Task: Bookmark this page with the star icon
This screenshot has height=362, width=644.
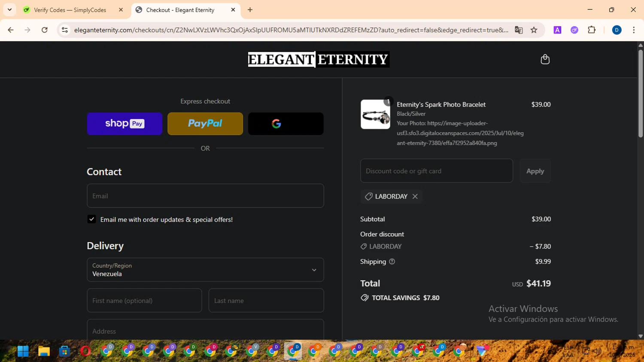Action: click(x=534, y=30)
